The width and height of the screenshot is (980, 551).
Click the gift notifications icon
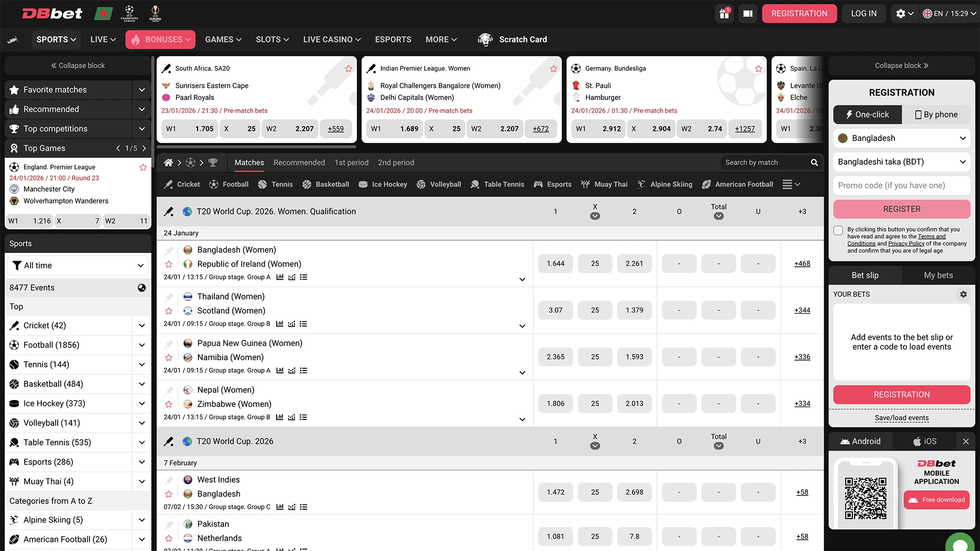(724, 14)
